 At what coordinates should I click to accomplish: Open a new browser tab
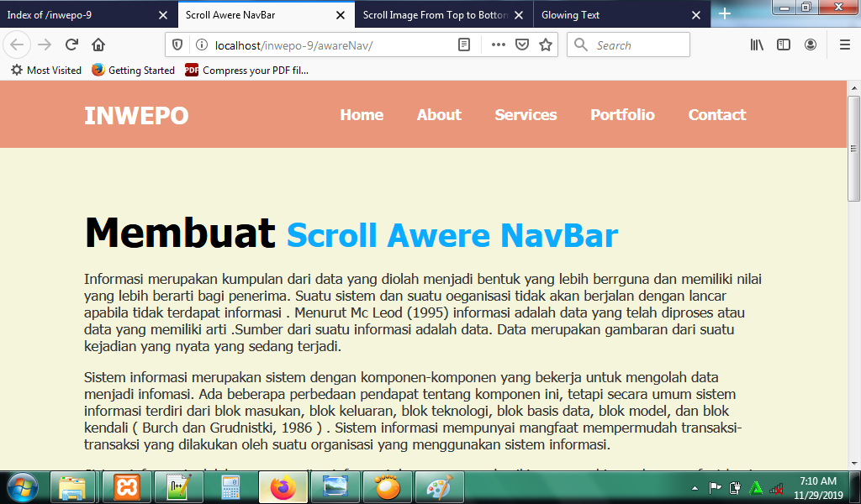pyautogui.click(x=725, y=14)
